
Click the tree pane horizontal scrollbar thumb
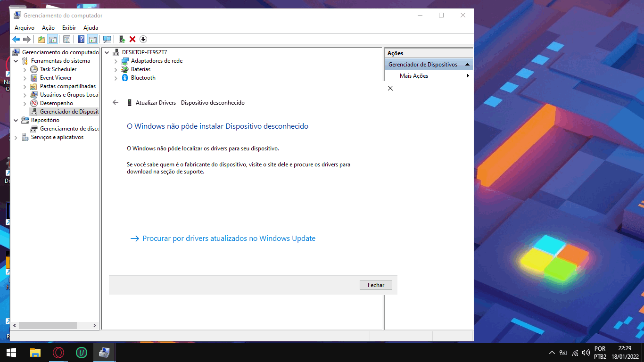pos(48,325)
